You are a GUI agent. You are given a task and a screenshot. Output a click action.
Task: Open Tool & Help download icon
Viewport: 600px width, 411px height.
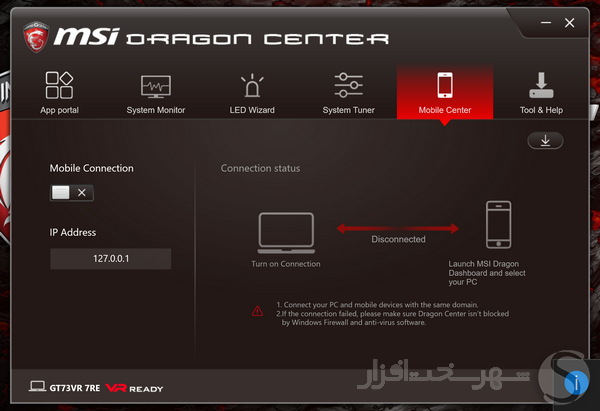[541, 85]
